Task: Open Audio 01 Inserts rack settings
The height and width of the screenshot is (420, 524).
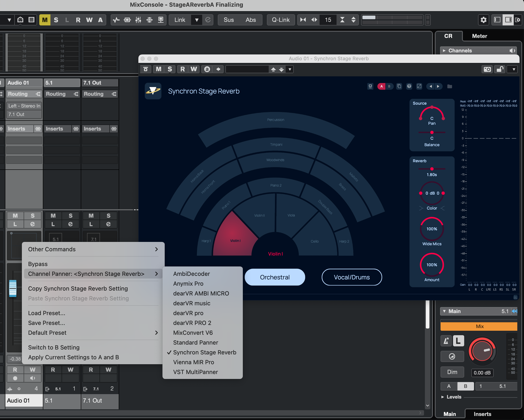Action: click(38, 129)
